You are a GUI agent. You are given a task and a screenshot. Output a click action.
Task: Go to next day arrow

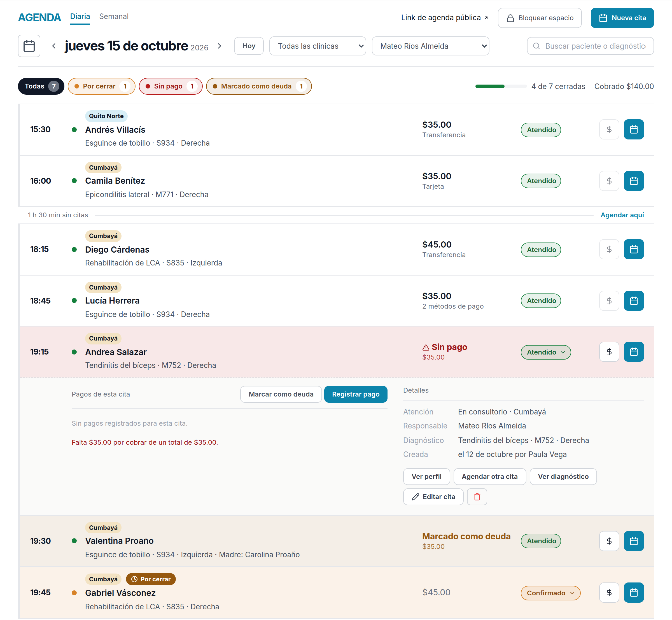coord(220,46)
